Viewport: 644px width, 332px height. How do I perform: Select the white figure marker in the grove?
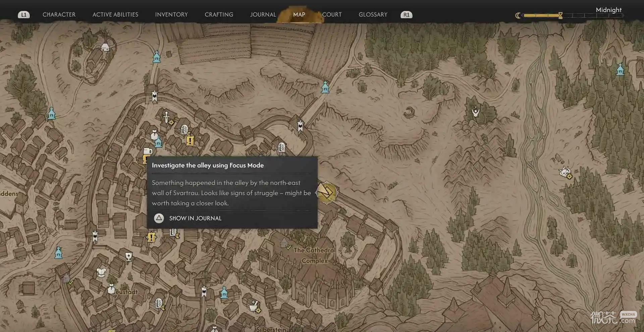point(475,112)
